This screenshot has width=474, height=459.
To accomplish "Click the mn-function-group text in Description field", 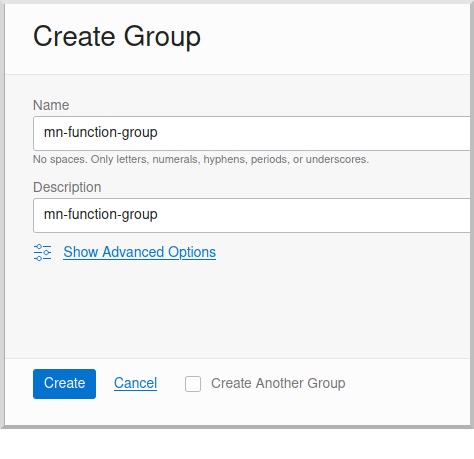I will tap(101, 215).
